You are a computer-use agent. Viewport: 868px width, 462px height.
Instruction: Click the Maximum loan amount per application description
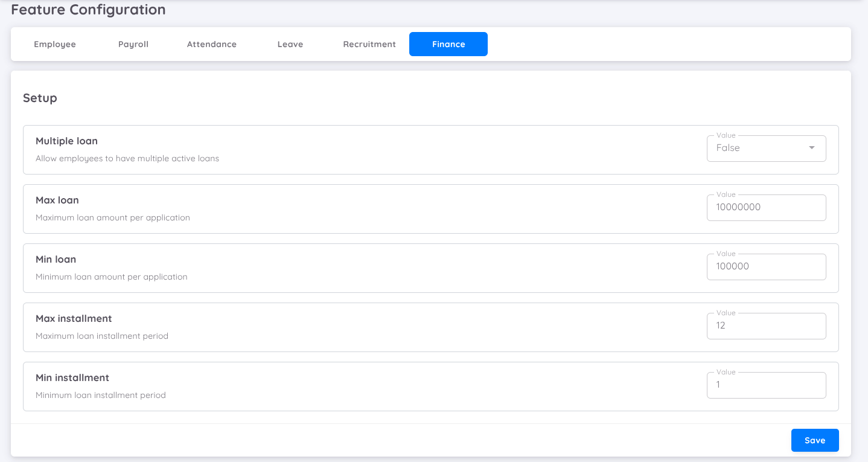[x=113, y=217]
